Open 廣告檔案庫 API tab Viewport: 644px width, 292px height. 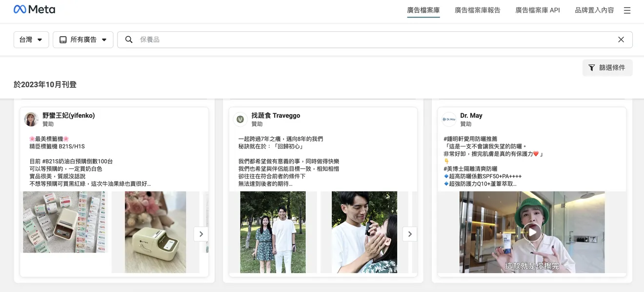[x=538, y=10]
